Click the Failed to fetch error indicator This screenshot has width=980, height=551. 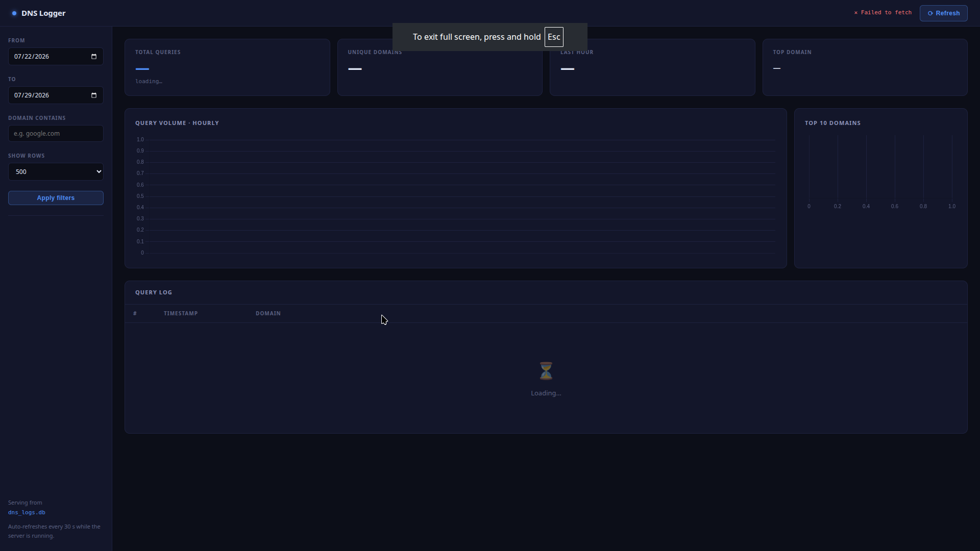(x=883, y=13)
